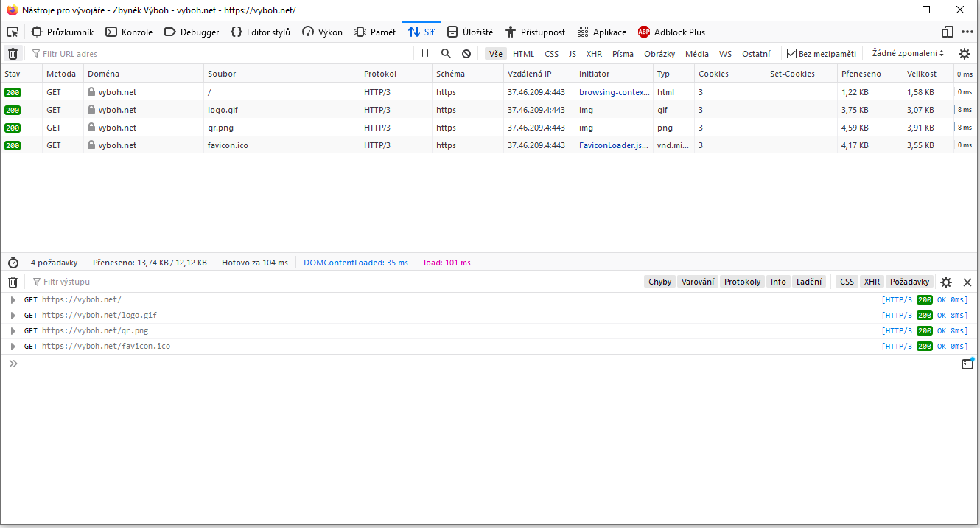The height and width of the screenshot is (528, 980).
Task: Open Žádné zpomalení throttling dropdown
Action: click(908, 54)
